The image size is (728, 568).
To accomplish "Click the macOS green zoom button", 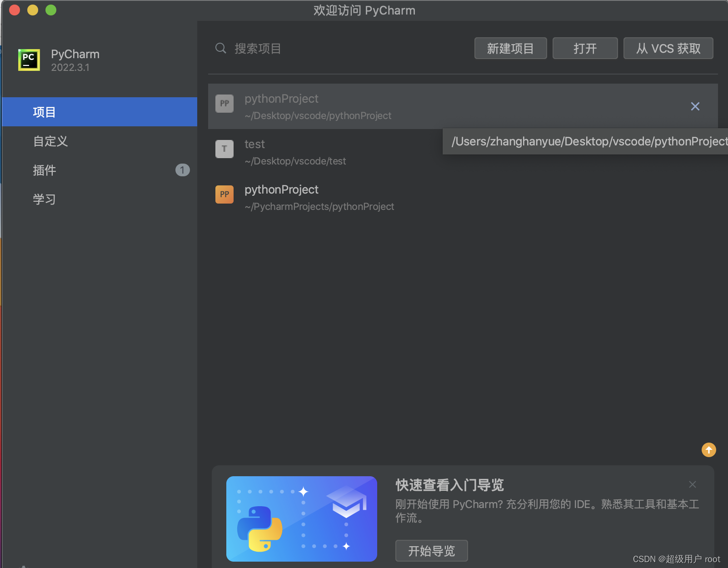I will [x=51, y=10].
